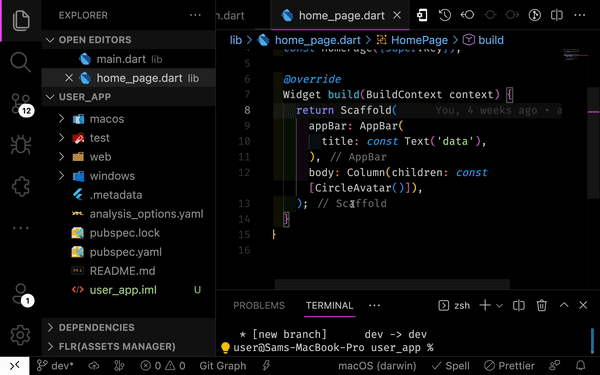Viewport: 600px width, 375px height.
Task: Open the launch profile dropdown arrow
Action: pyautogui.click(x=499, y=306)
